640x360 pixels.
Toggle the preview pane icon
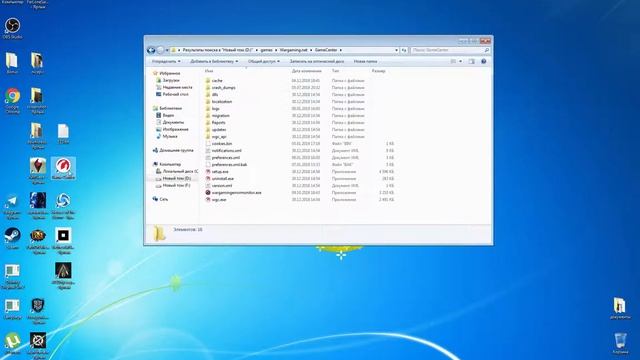pos(471,61)
